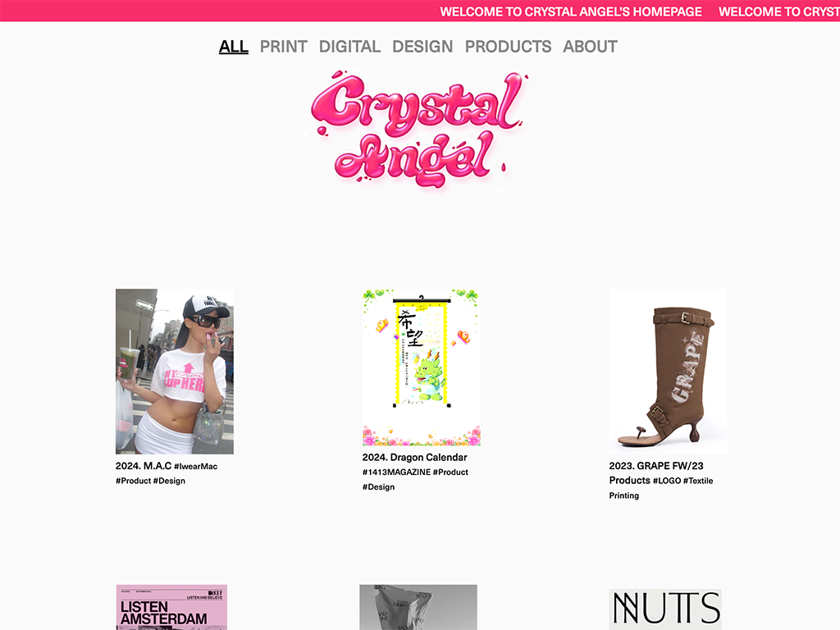Click the pink welcome marquee banner
The width and height of the screenshot is (840, 630).
(x=420, y=11)
